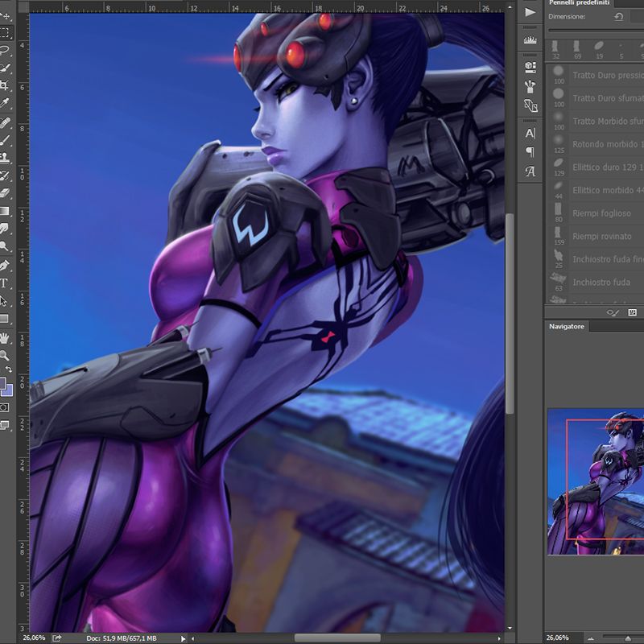644x644 pixels.
Task: Select the Smudge tool
Action: pyautogui.click(x=5, y=229)
